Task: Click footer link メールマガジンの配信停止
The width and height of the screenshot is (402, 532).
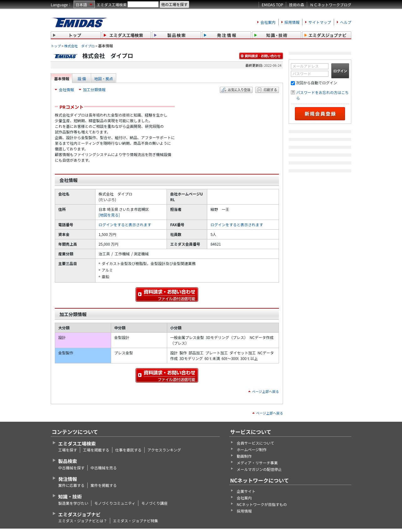Action: click(x=259, y=470)
